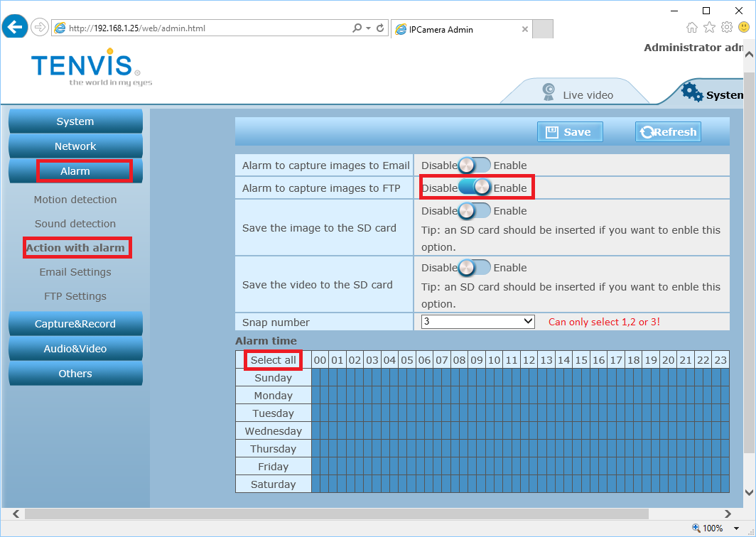Open the Snap number dropdown
This screenshot has width=756, height=537.
[477, 322]
